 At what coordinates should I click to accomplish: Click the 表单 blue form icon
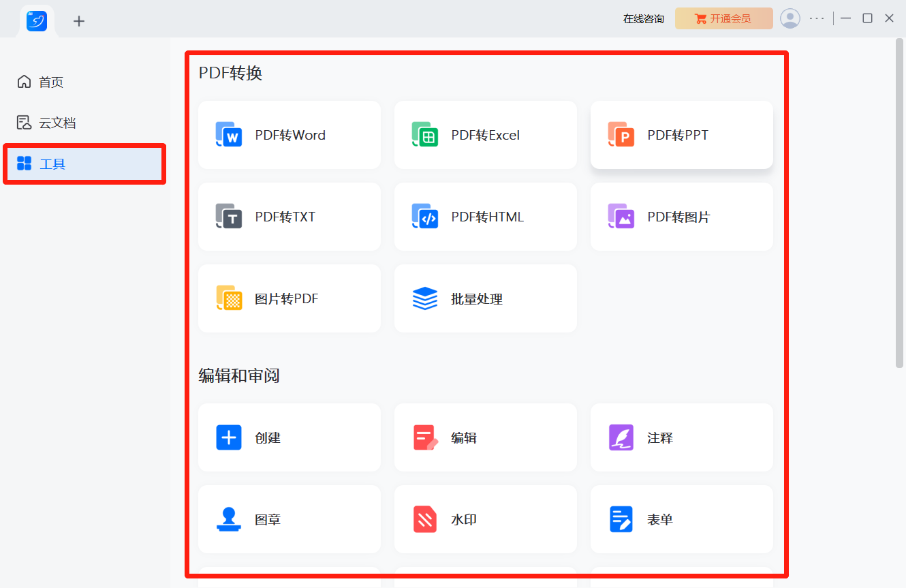click(621, 519)
